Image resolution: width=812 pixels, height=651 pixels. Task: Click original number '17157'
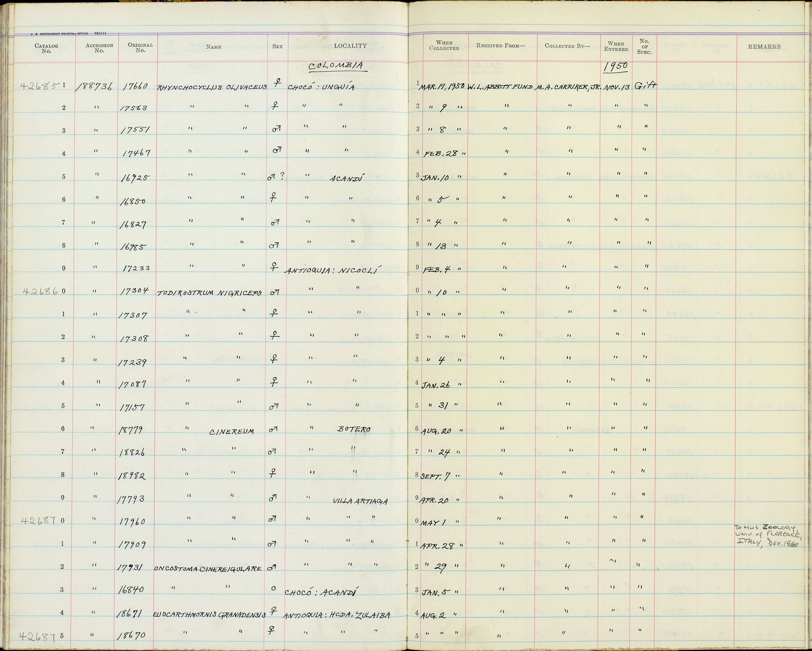[132, 408]
